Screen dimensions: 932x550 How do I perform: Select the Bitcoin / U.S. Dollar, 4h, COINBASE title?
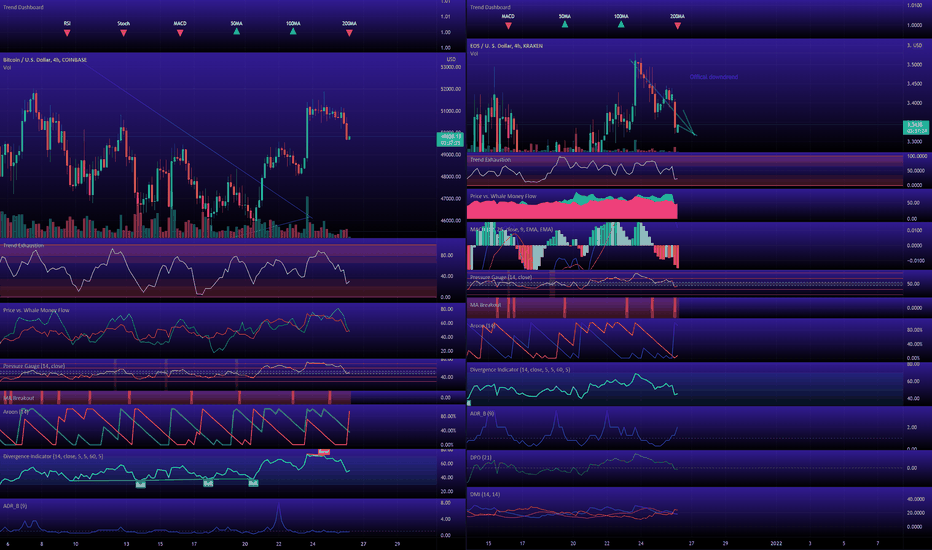coord(45,60)
